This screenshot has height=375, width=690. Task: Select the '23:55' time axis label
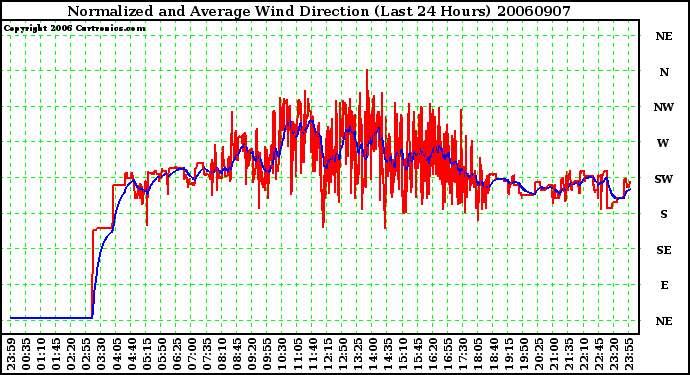629,354
